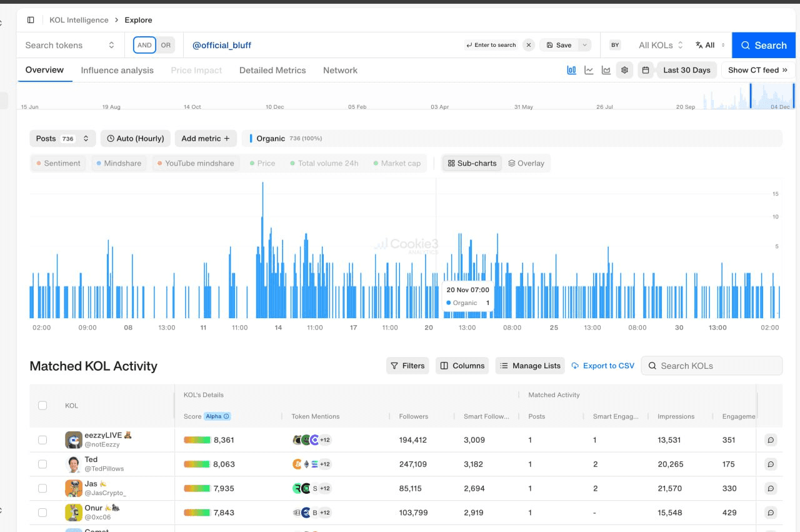800x532 pixels.
Task: Select the area chart view icon
Action: point(606,70)
